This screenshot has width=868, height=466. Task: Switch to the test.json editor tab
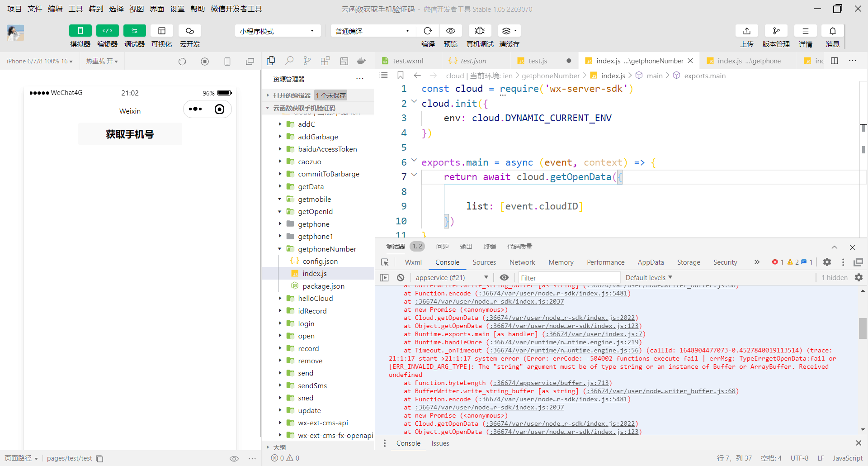click(474, 61)
